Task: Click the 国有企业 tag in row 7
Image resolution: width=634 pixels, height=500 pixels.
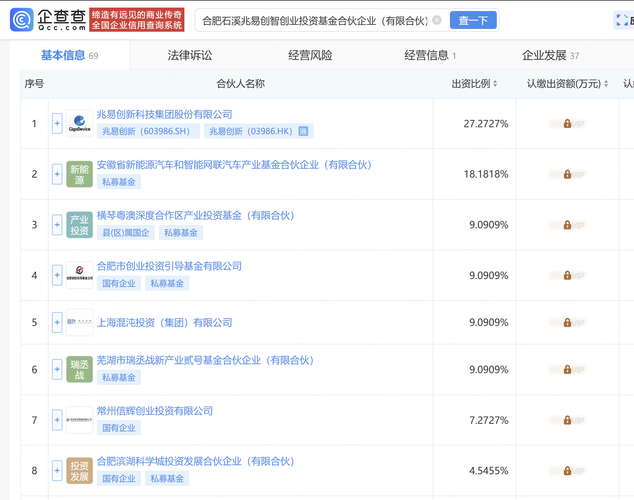Action: (119, 428)
